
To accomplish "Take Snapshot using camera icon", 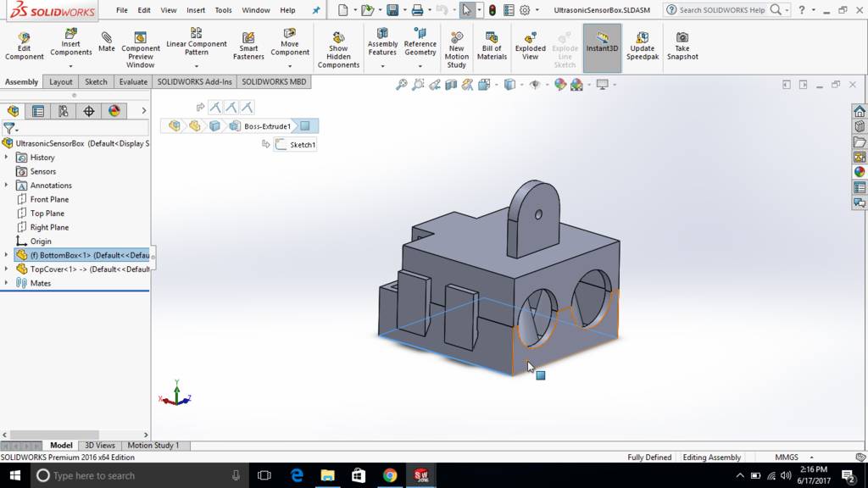I will tap(682, 47).
